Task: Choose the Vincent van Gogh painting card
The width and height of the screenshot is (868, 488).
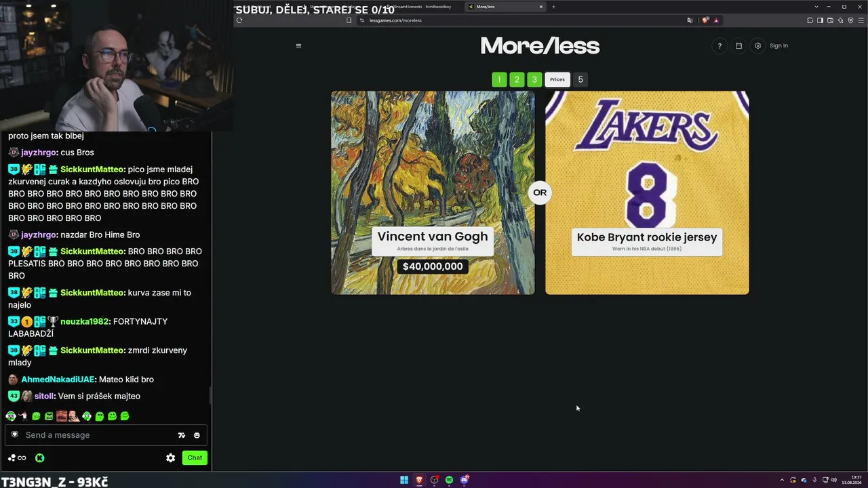Action: pyautogui.click(x=433, y=192)
